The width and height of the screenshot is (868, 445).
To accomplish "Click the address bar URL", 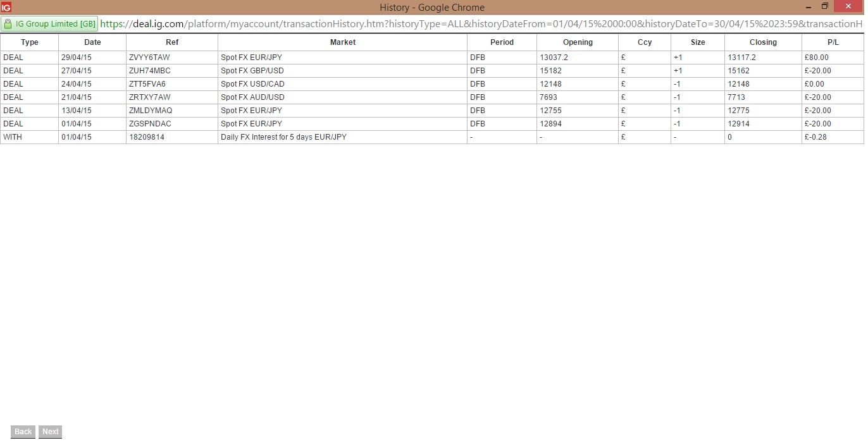I will [481, 24].
